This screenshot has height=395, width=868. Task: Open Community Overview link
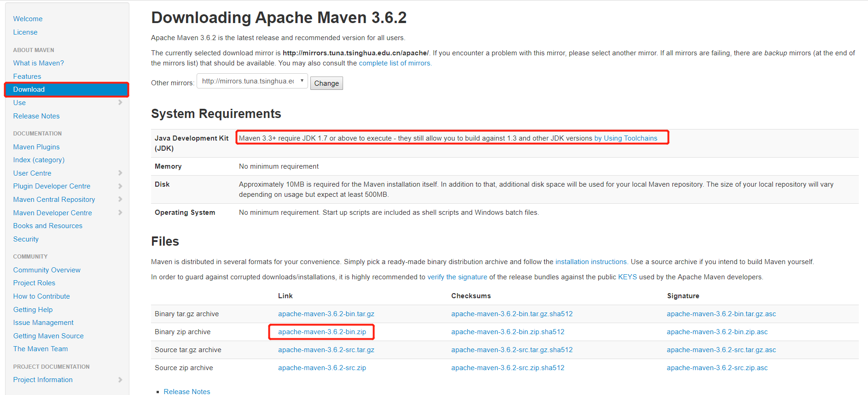click(47, 270)
